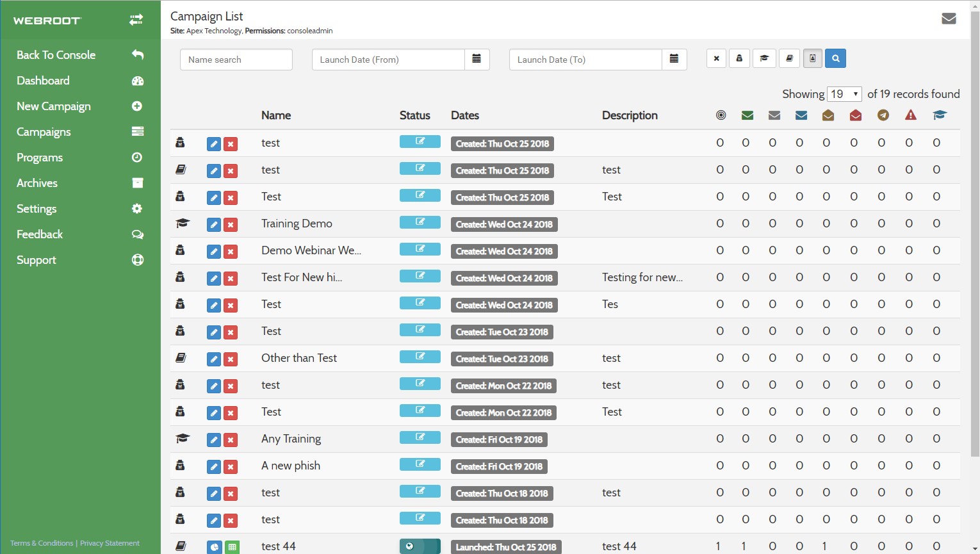
Task: Click the WEBROOT logo
Action: tap(47, 20)
